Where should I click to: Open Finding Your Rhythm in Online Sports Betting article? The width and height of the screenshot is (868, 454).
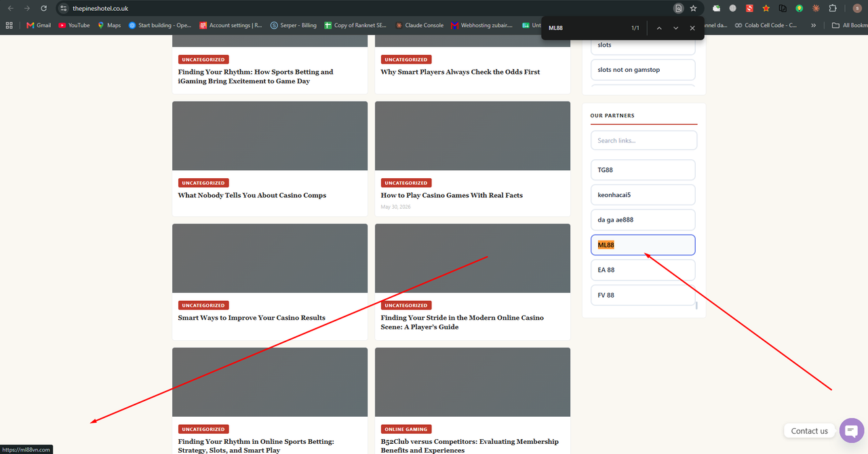tap(256, 445)
